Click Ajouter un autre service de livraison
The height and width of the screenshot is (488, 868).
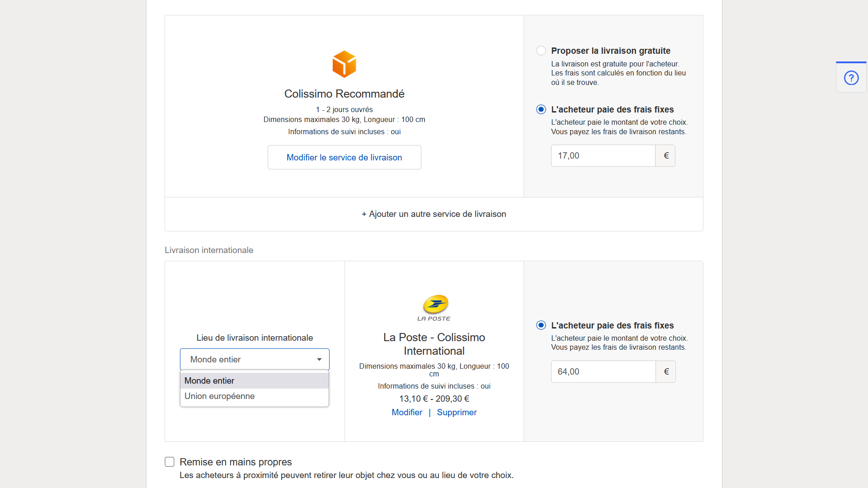tap(434, 214)
